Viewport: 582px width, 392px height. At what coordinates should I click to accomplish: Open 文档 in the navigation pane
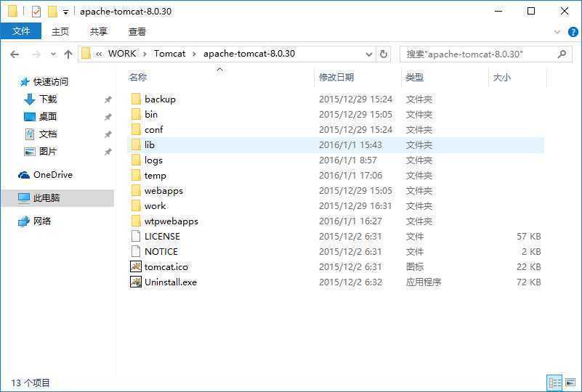click(48, 134)
